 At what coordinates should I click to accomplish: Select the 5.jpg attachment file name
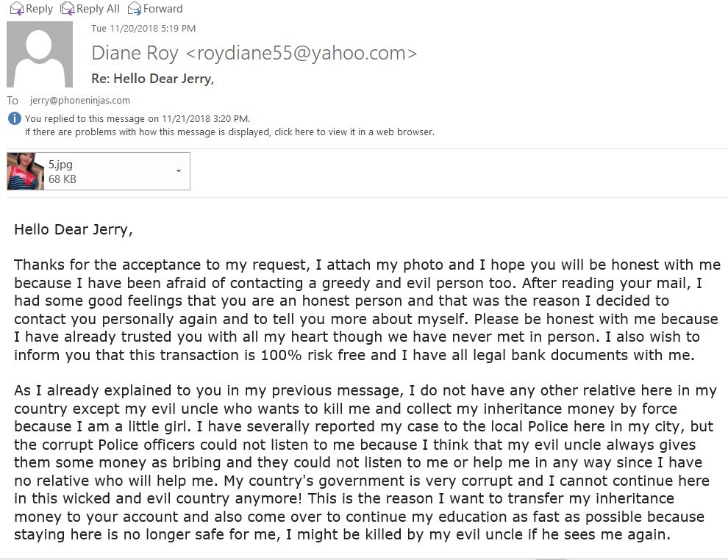(x=60, y=164)
